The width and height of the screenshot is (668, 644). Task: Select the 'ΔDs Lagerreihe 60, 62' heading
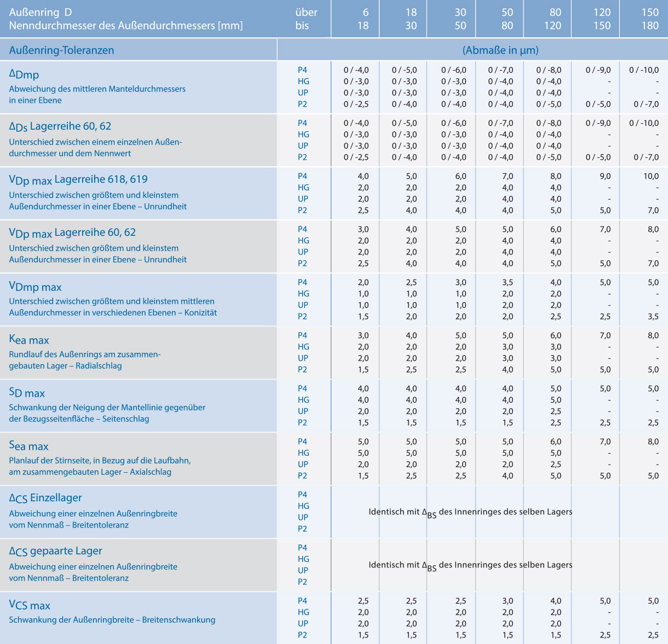60,126
